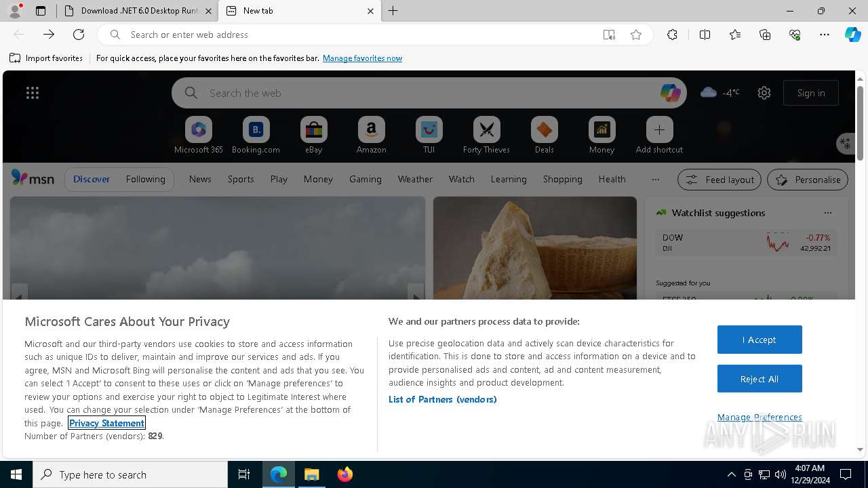Open page settings gear
Screen dimensions: 868x488
coord(764,93)
